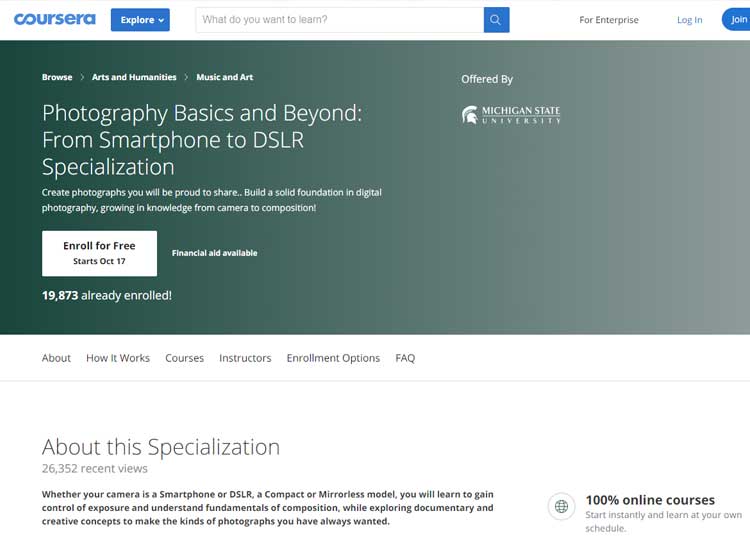Focus the 'What do you want to learn?' search box

[x=340, y=20]
